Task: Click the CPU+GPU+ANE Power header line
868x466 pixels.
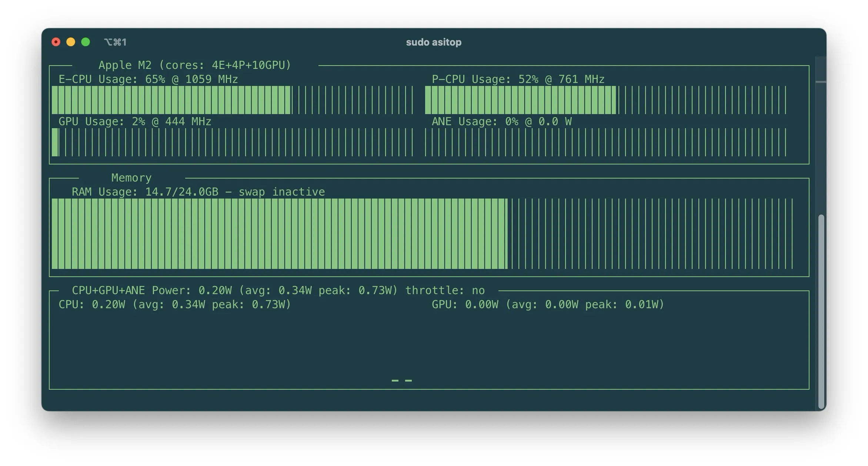Action: click(x=278, y=290)
